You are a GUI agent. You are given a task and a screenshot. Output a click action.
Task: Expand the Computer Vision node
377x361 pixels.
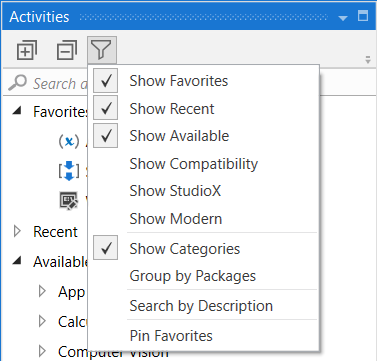(42, 351)
